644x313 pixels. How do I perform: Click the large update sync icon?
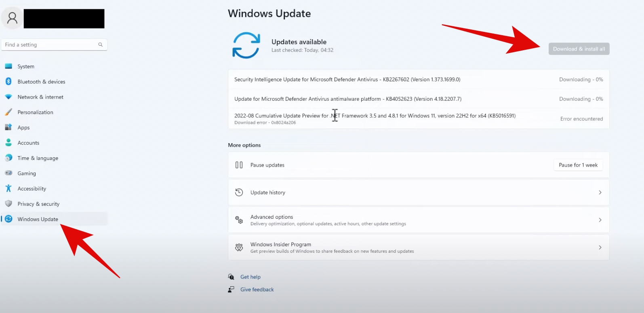point(246,45)
